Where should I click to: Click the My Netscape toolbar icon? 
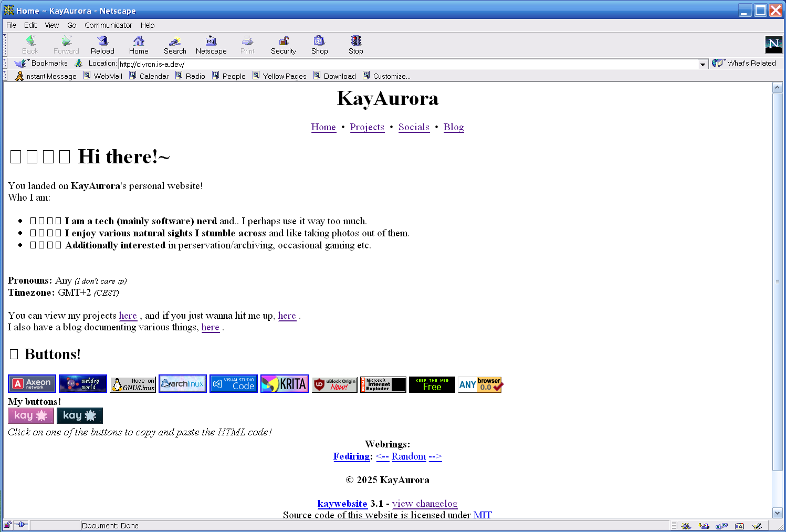click(211, 41)
